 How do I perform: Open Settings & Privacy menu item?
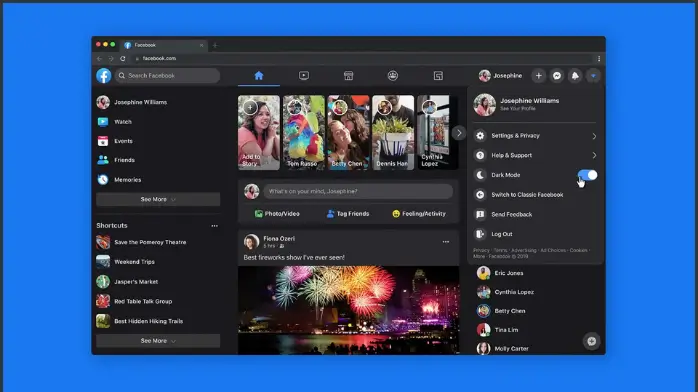pyautogui.click(x=536, y=136)
